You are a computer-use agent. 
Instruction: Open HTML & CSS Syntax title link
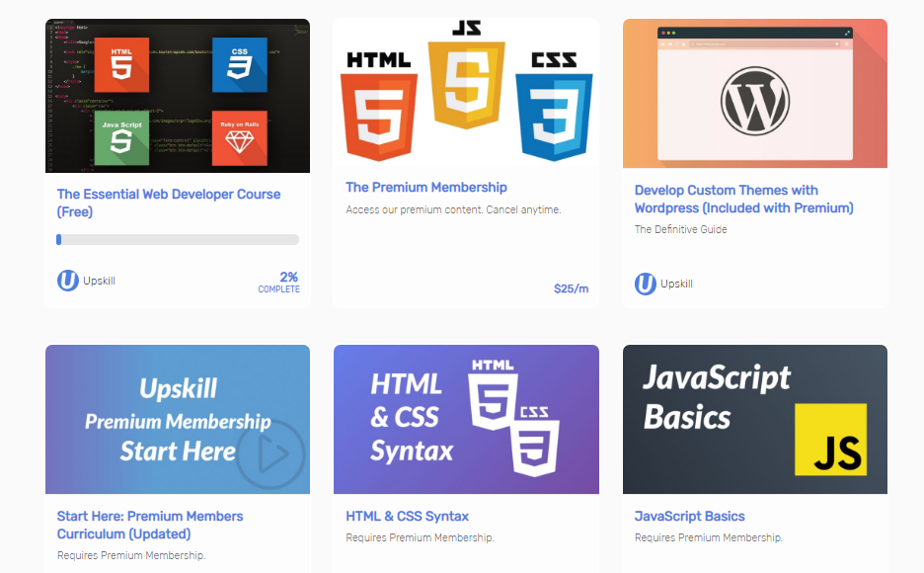407,517
